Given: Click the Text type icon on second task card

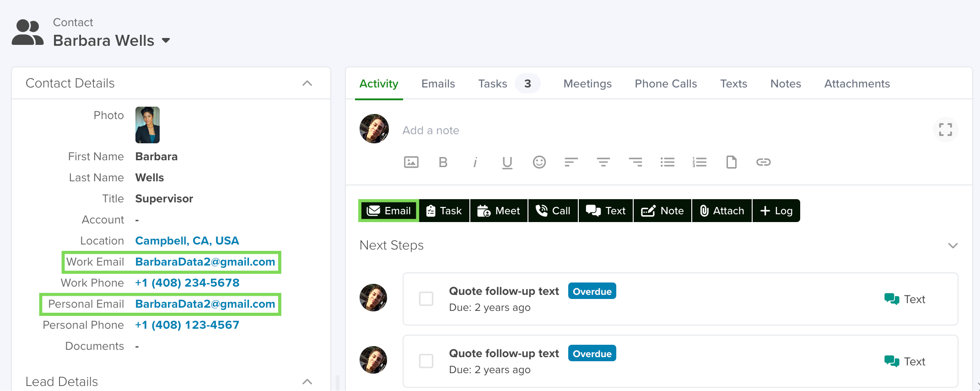Looking at the screenshot, I should point(892,361).
